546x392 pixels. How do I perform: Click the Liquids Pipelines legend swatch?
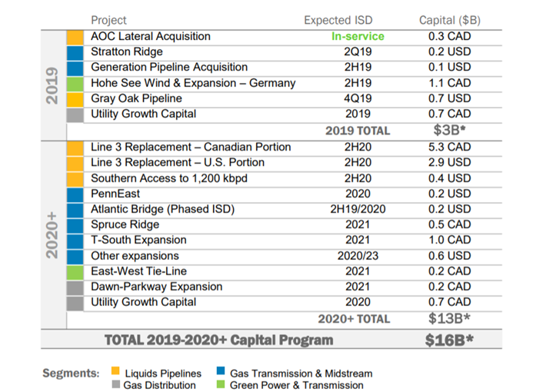click(115, 370)
